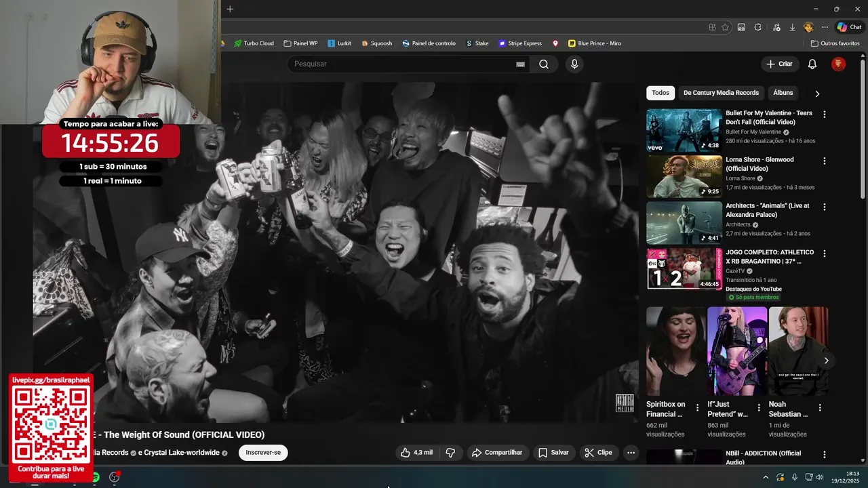This screenshot has height=488, width=868.
Task: Open more actions ellipsis under video
Action: [x=631, y=453]
